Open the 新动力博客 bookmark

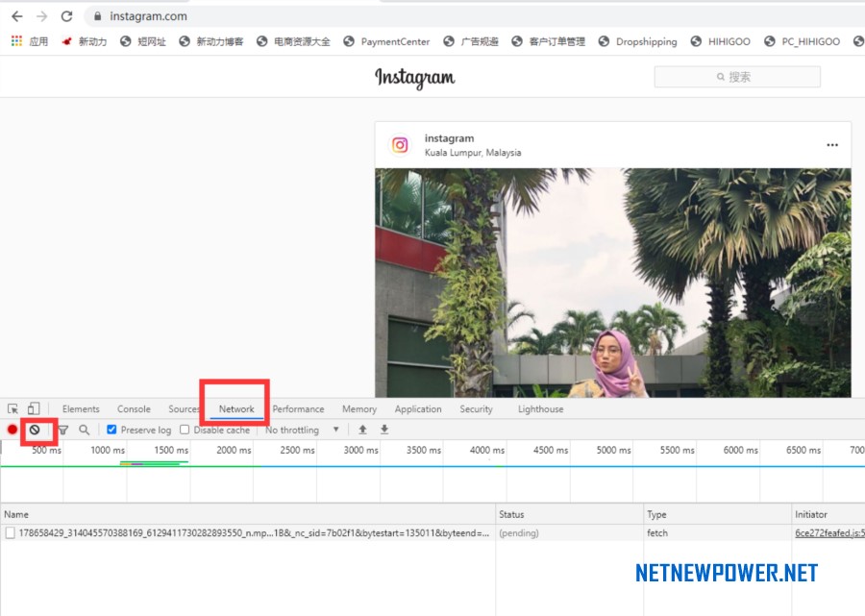click(x=211, y=41)
